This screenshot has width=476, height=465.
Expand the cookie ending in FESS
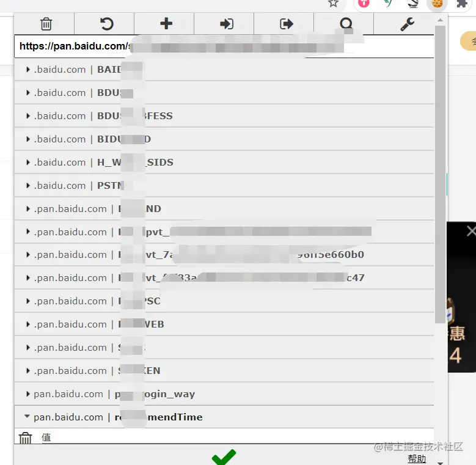point(224,116)
